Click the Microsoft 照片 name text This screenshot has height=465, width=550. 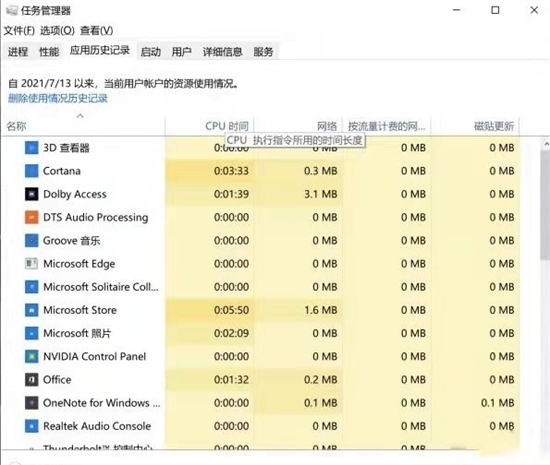pos(77,333)
